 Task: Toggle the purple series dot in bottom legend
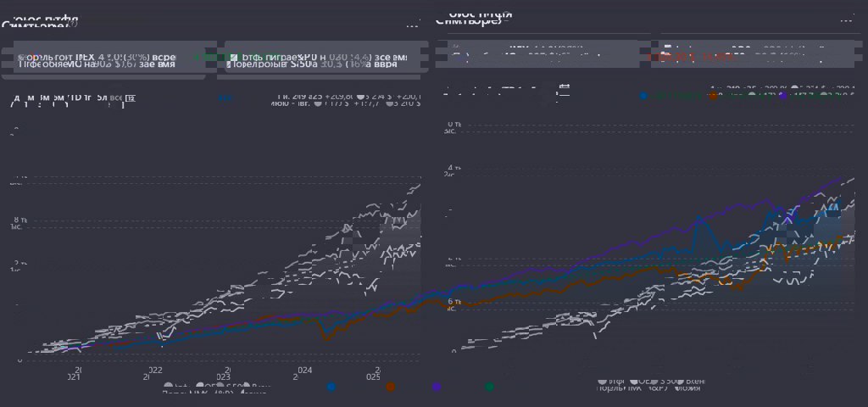(x=437, y=387)
